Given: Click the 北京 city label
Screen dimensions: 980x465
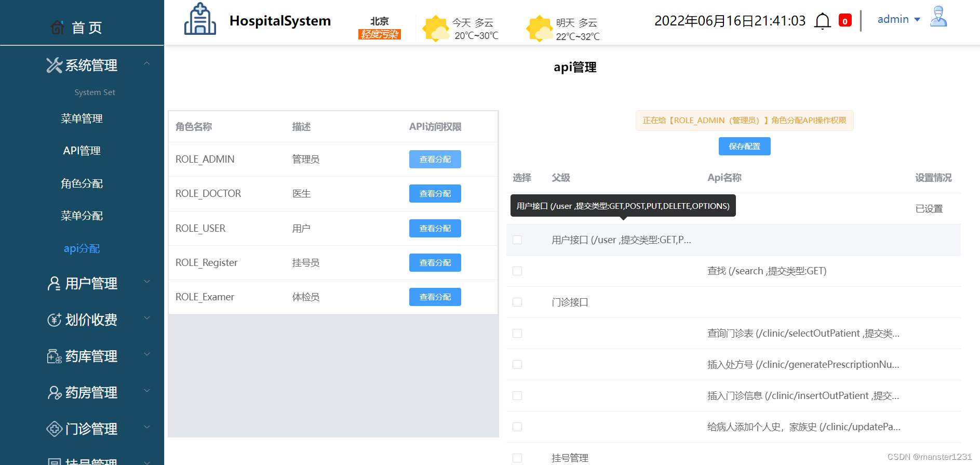Looking at the screenshot, I should [x=380, y=21].
